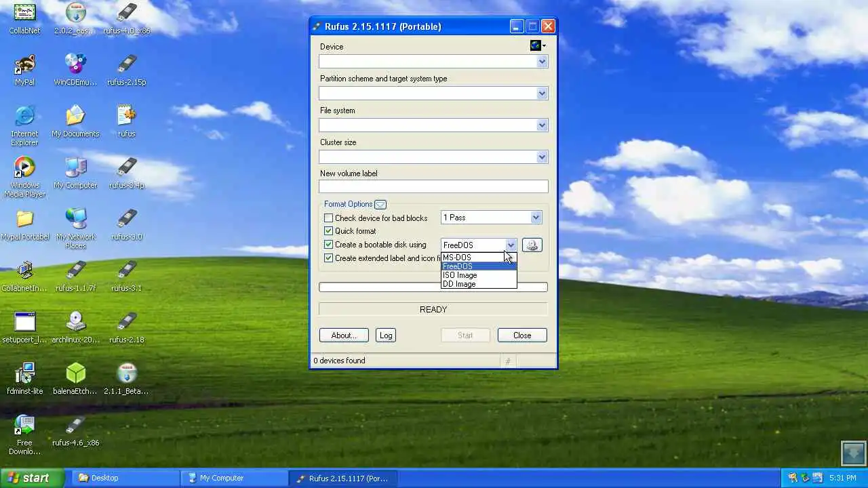Select the Windows Media Player desktop icon
Screen dimensions: 868x488
pyautogui.click(x=24, y=178)
